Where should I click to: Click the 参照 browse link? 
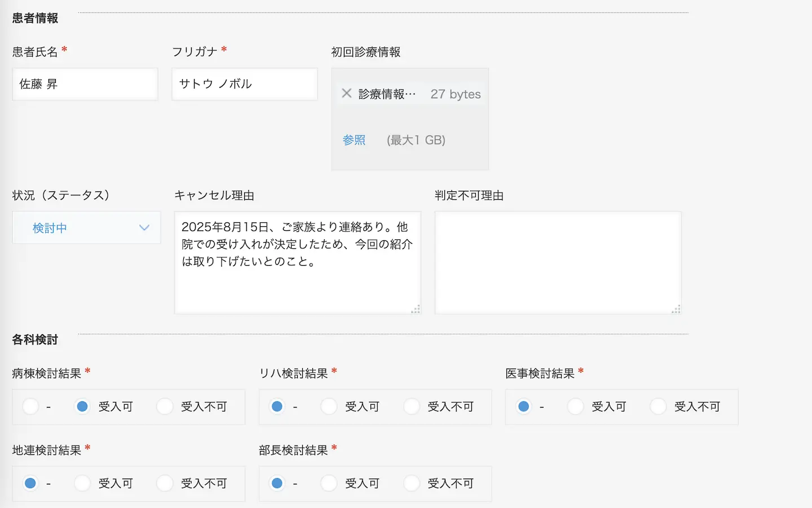click(354, 140)
